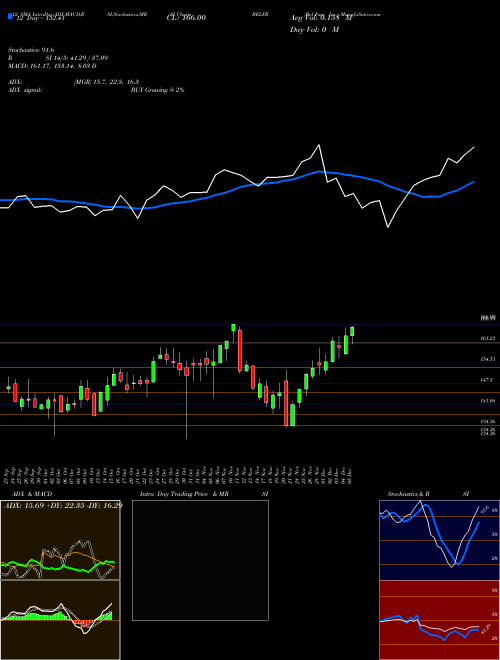Click the blue 12 Day SMA legend square
500x660 pixels.
point(11,17)
